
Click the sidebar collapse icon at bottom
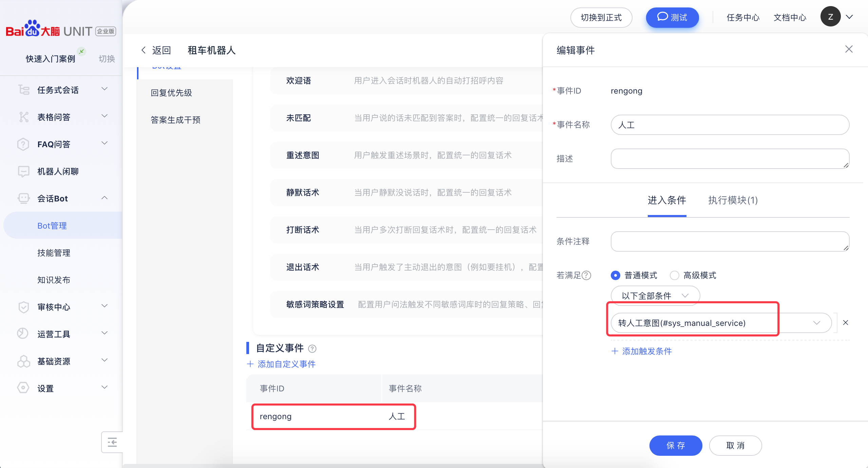point(112,442)
